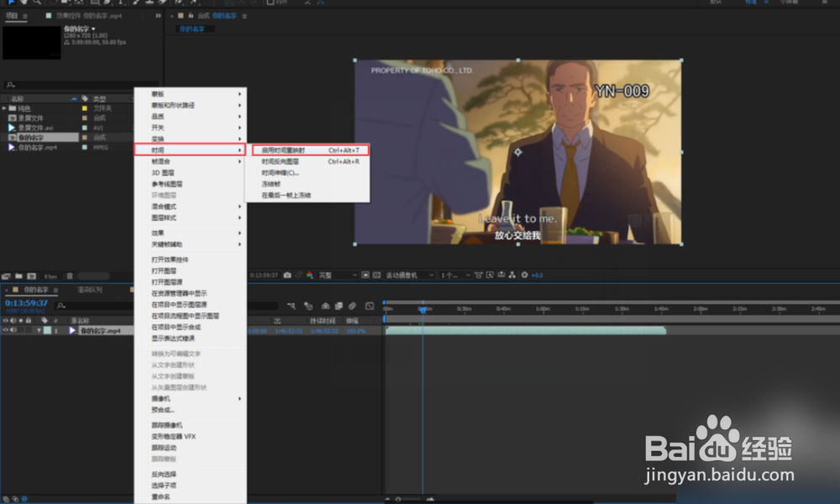Viewport: 840px width, 504px height.
Task: Click the 录屏文件.avi footage icon
Action: [x=12, y=128]
